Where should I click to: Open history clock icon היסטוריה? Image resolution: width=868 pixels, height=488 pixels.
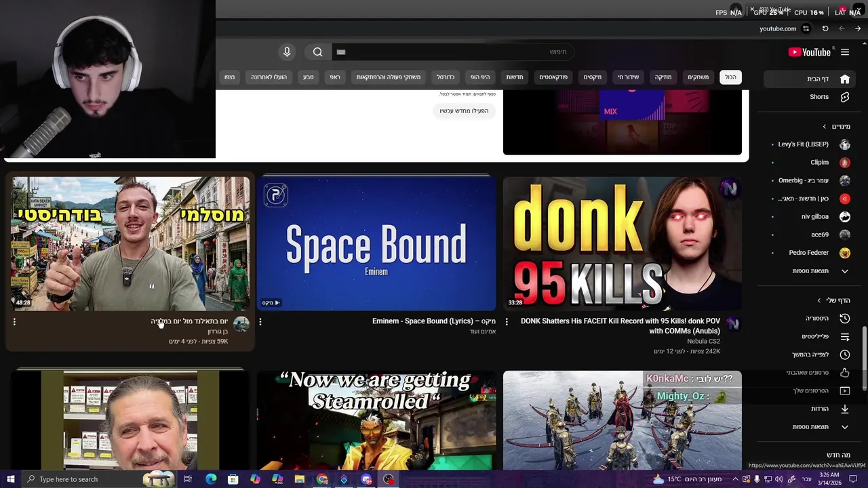coord(845,319)
